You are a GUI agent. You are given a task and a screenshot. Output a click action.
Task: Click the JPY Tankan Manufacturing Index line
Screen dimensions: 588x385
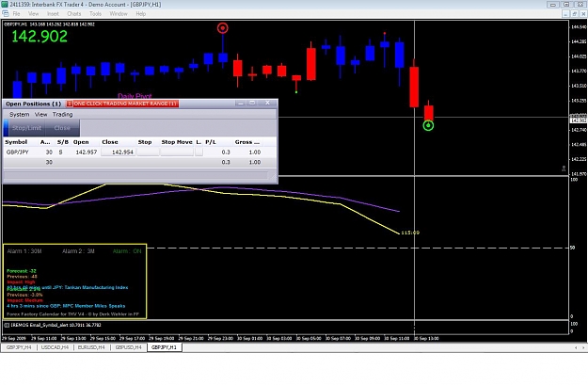click(68, 287)
